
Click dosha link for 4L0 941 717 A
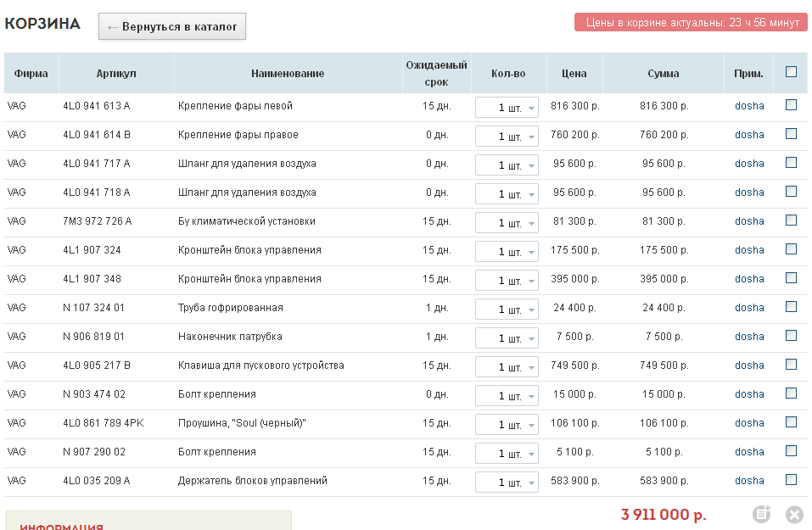pyautogui.click(x=749, y=164)
